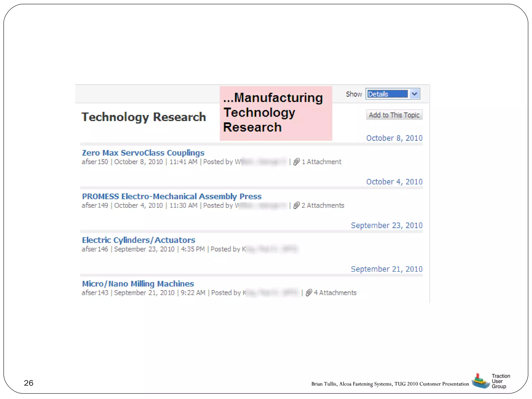Open Micro/Nano Milling Machines post
Viewport: 532px width, 399px height.
[x=138, y=284]
